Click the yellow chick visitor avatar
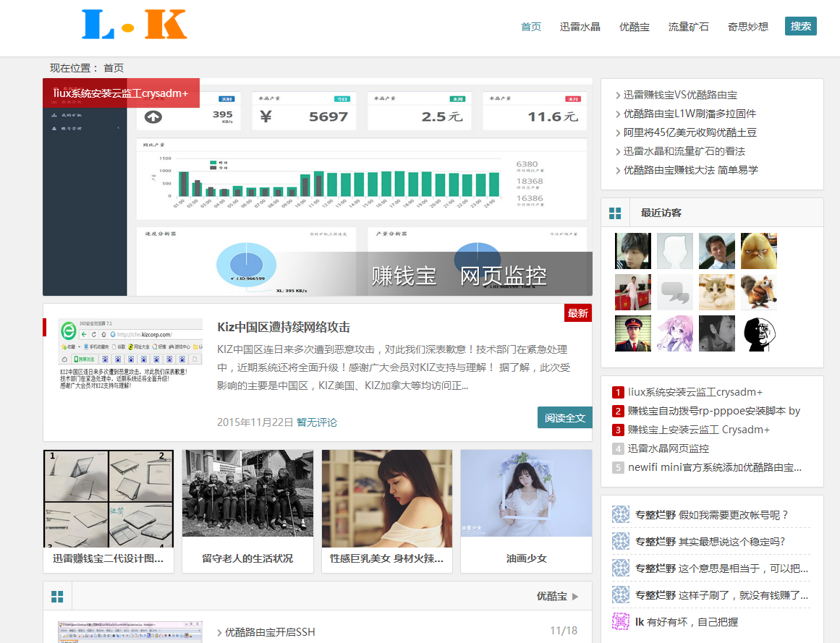 point(758,250)
